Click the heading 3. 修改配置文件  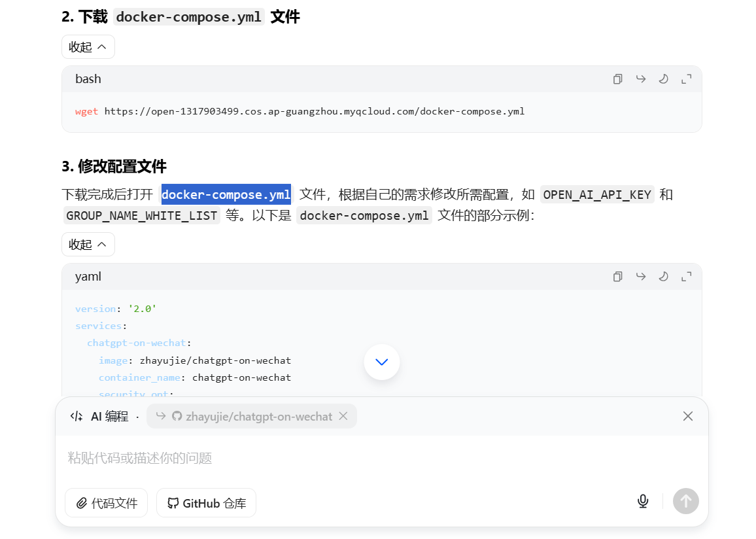(x=114, y=166)
